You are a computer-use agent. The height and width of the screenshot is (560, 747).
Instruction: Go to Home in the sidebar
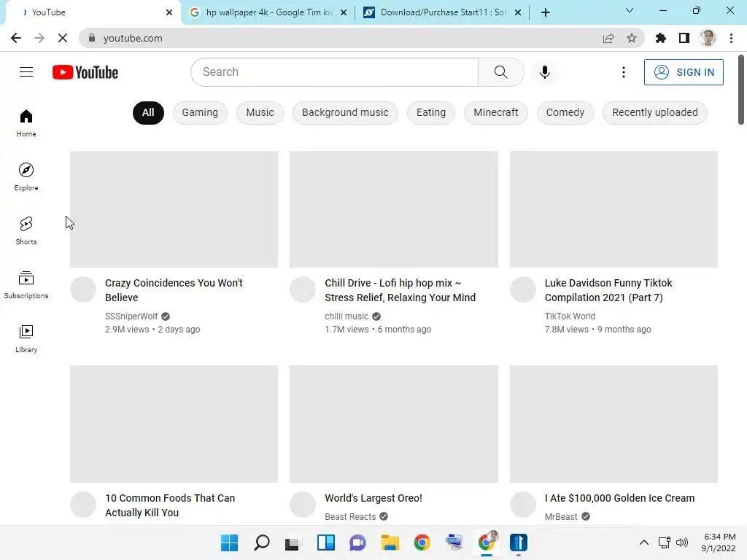click(x=26, y=122)
